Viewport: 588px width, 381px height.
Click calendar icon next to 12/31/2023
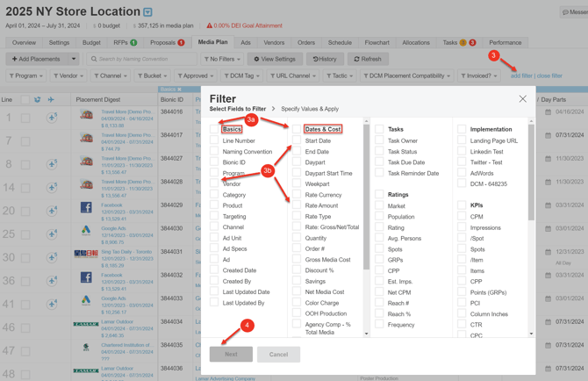[x=548, y=252]
